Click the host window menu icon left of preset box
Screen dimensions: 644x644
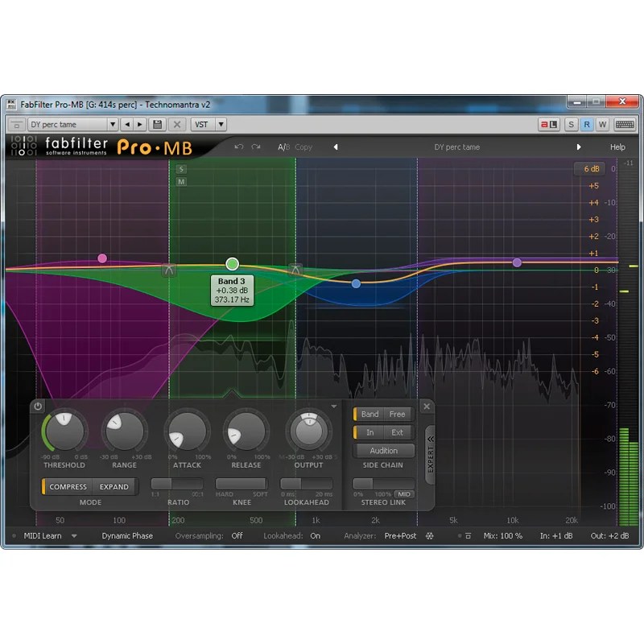16,125
